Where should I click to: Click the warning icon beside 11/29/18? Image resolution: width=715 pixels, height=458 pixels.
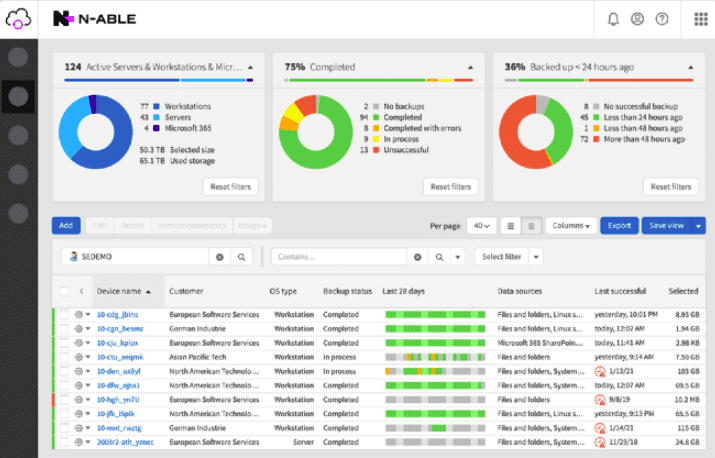[x=600, y=442]
